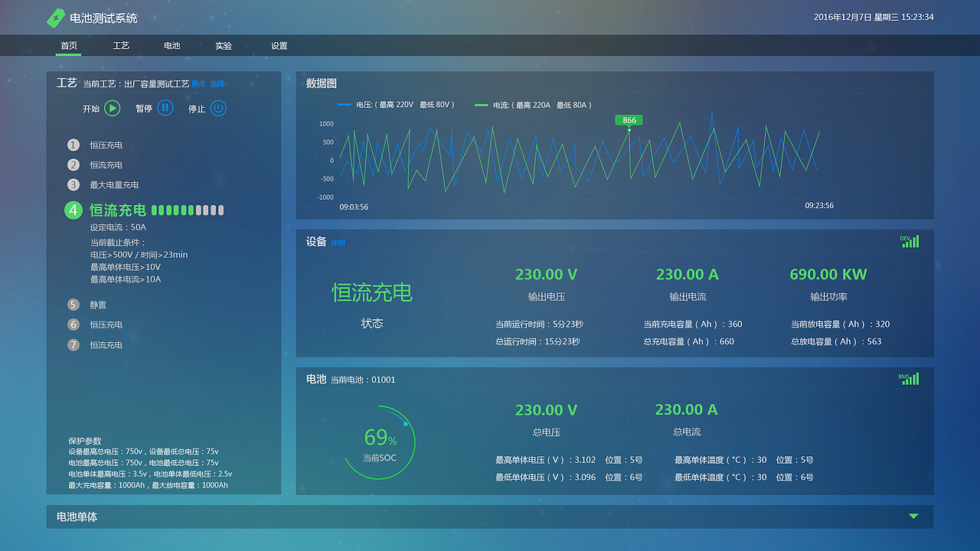
Task: Click the 数据图 panel title
Action: [x=322, y=83]
